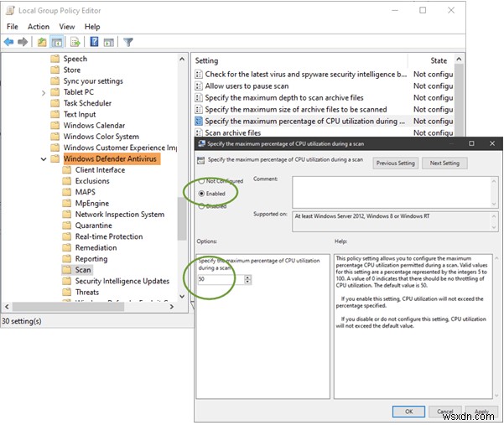Select the Not Configured radio button
Viewport: 504px width, 425px height.
[201, 181]
